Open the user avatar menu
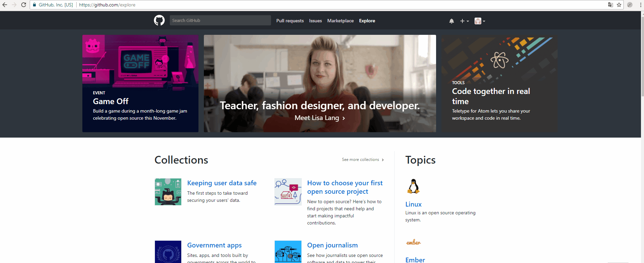Viewport: 644px width, 263px height. pyautogui.click(x=480, y=21)
